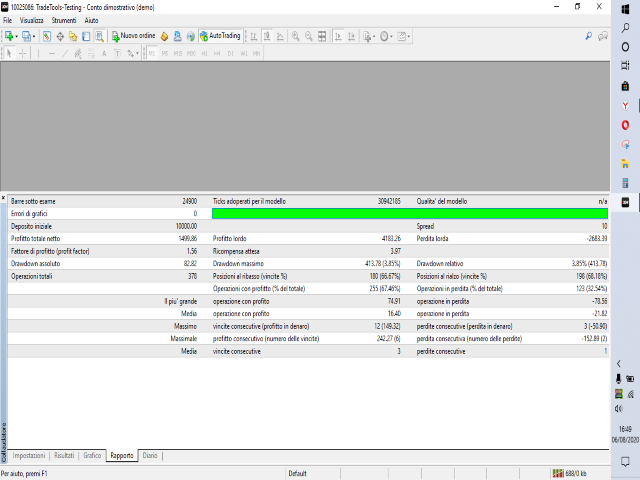
Task: Open the arrows objects dropdown
Action: click(133, 53)
